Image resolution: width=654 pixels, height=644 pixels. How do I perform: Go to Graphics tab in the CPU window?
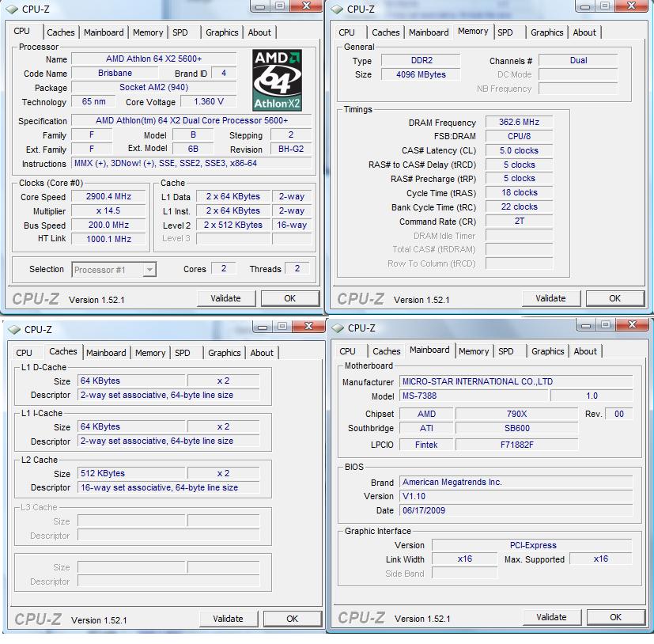pos(222,32)
